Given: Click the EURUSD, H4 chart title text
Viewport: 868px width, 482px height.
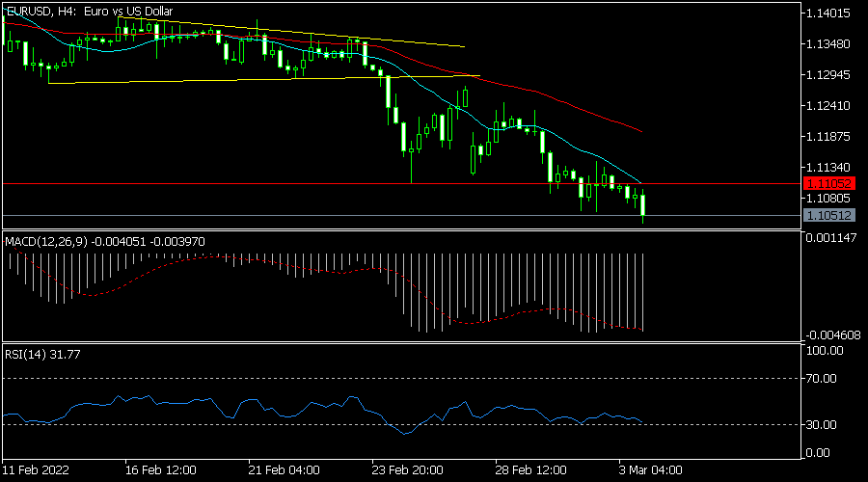Looking at the screenshot, I should point(89,11).
